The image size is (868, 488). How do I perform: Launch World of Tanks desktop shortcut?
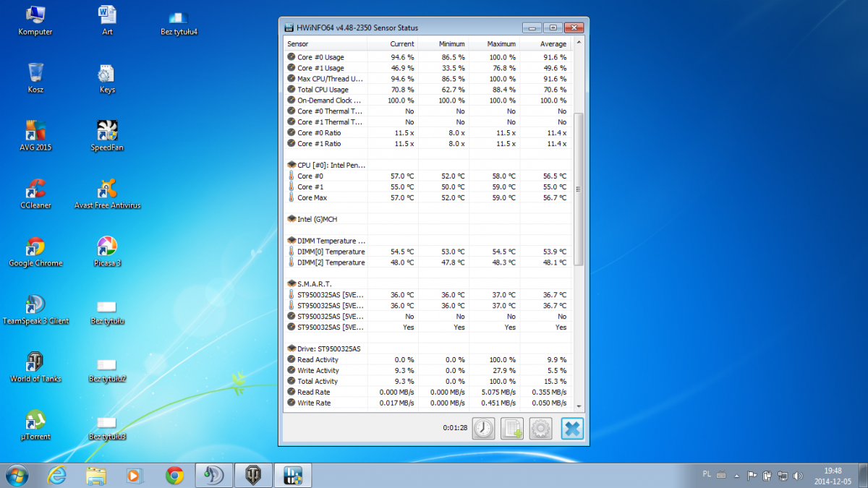coord(35,367)
